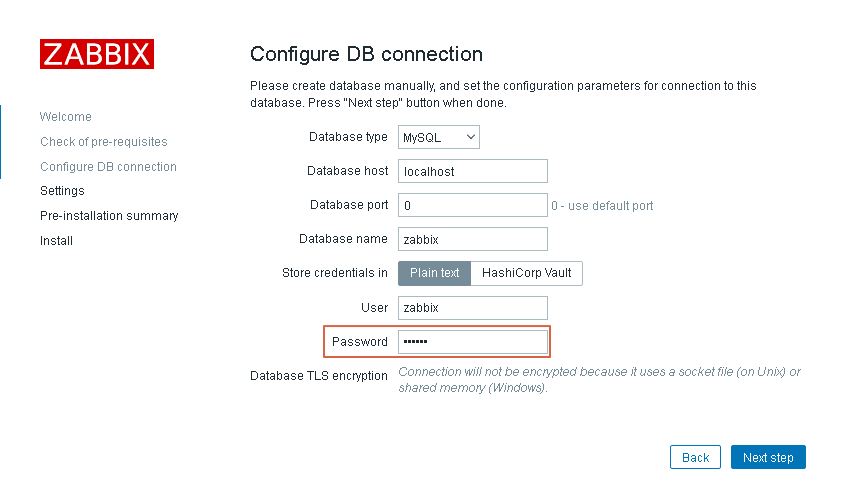
Task: Click the Database TLS encryption label
Action: pos(318,376)
